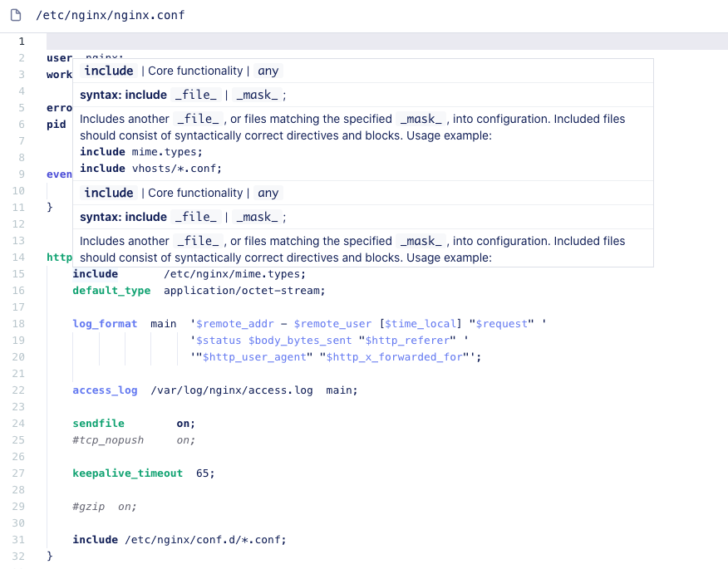Image resolution: width=728 pixels, height=569 pixels.
Task: Click '$http_user_agent' variable on line 20
Action: click(x=254, y=357)
